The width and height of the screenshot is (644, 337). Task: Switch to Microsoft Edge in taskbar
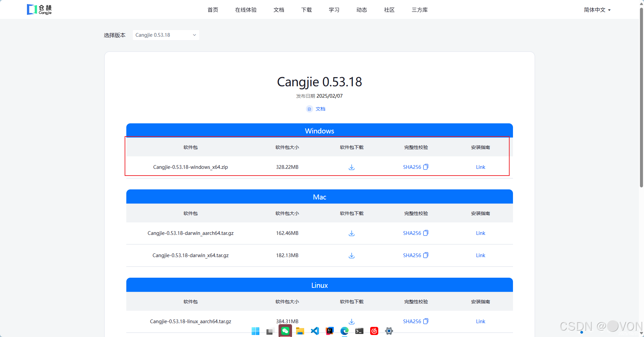click(345, 331)
